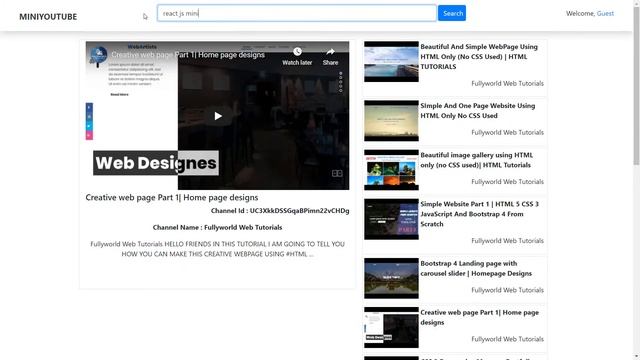Open the MINIYOUTUBE home logo
Screen dimensions: 640x360
click(48, 17)
